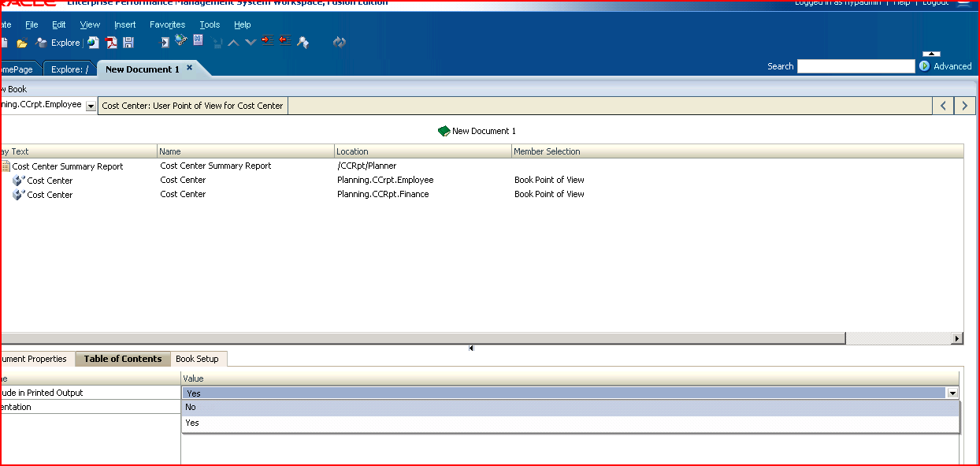Select the Book Setup tab
980x466 pixels.
pos(197,359)
